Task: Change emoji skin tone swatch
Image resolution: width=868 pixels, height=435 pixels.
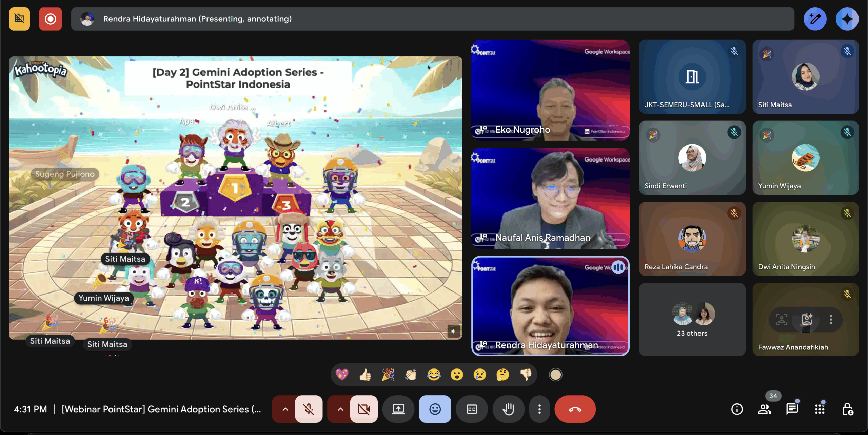Action: click(x=555, y=375)
